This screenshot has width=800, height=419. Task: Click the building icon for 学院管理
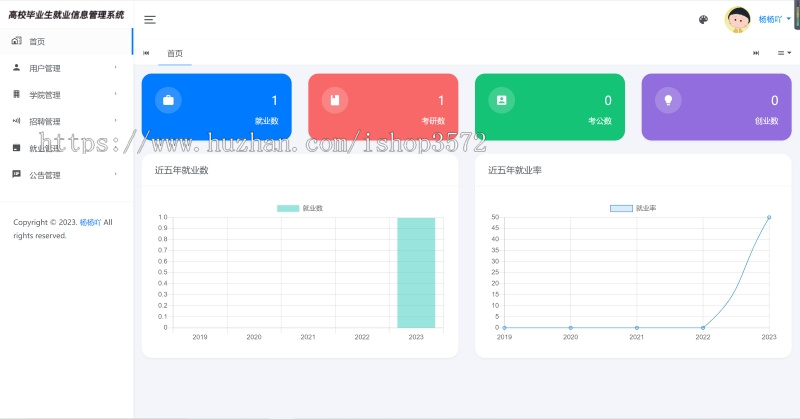click(x=16, y=94)
